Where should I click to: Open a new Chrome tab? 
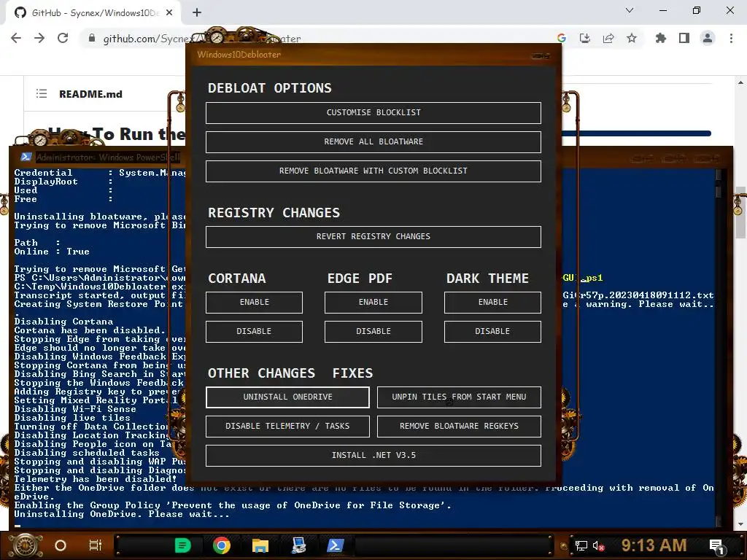pos(197,13)
